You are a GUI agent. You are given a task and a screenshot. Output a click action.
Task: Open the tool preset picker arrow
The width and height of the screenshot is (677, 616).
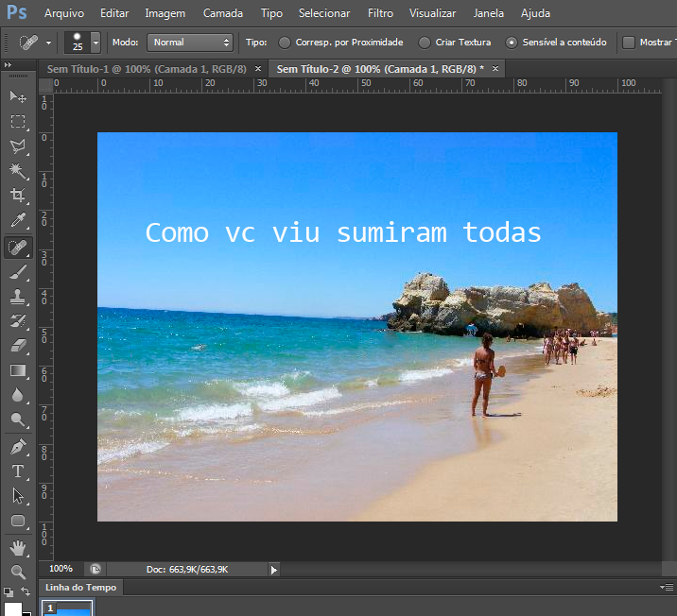pyautogui.click(x=48, y=43)
